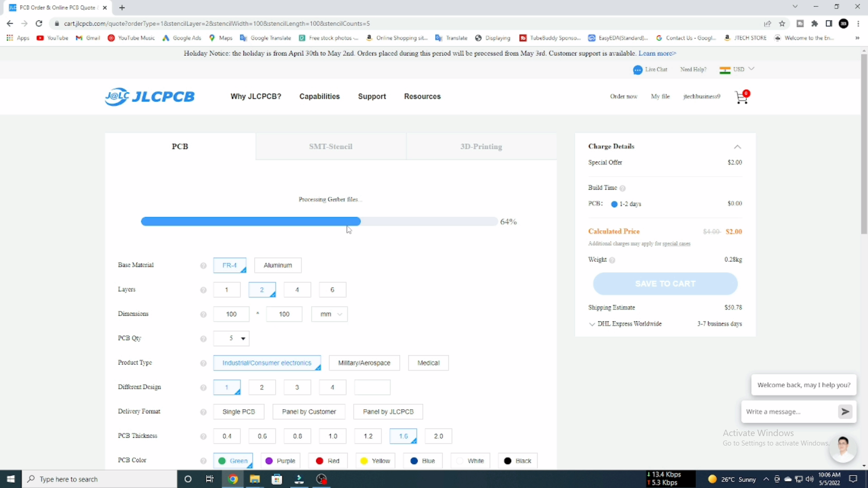Click the help icon beside Weight
The image size is (868, 488).
[612, 260]
